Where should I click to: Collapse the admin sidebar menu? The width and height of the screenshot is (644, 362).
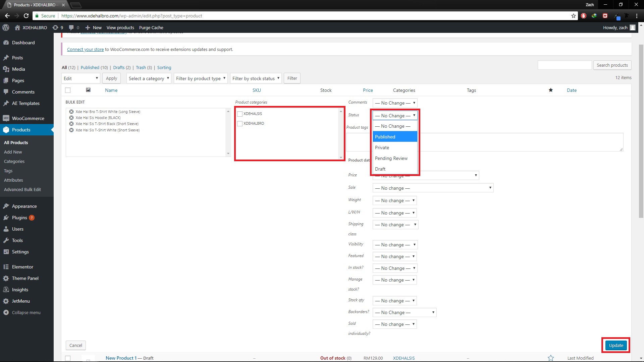27,312
